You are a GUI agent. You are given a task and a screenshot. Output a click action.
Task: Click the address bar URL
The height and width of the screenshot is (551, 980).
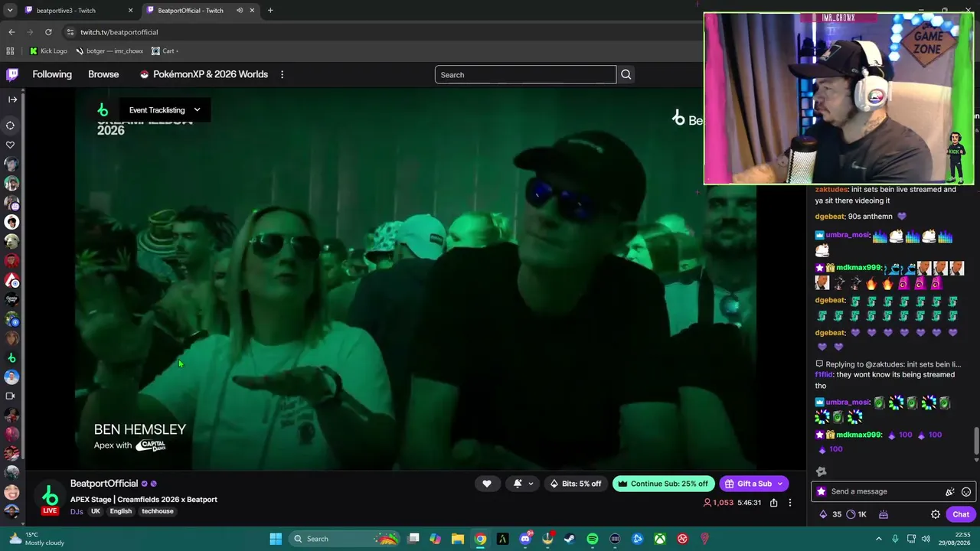click(x=119, y=32)
